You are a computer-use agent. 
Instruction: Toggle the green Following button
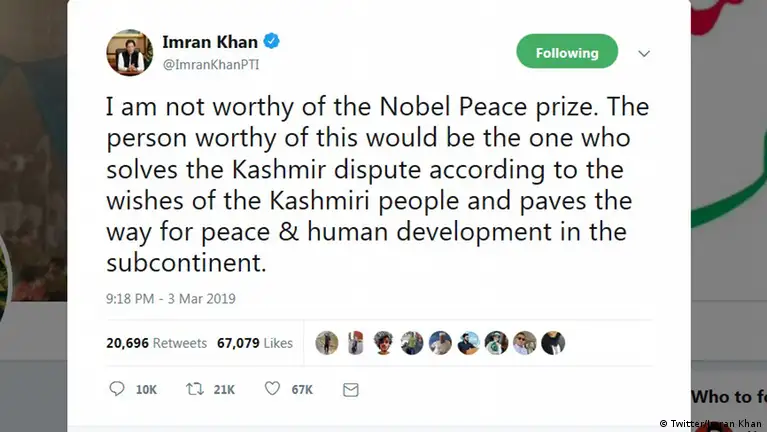point(566,52)
